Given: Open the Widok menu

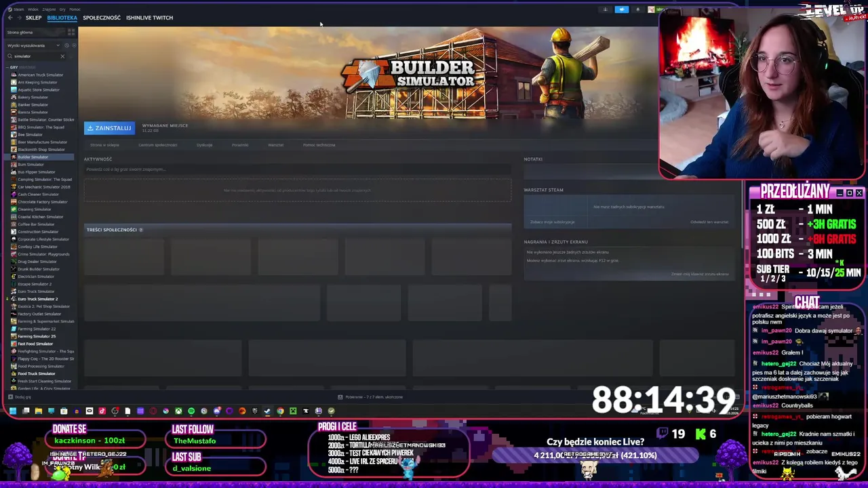Looking at the screenshot, I should pyautogui.click(x=33, y=9).
